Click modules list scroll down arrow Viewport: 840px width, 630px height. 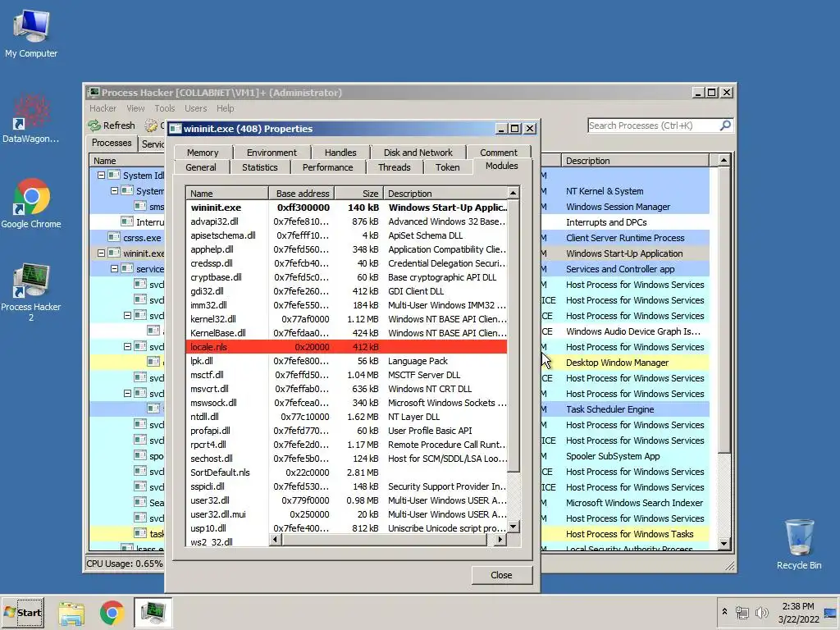pos(514,527)
